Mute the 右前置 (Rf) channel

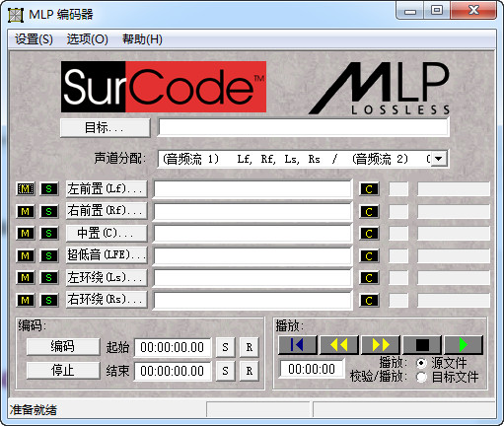pyautogui.click(x=26, y=211)
